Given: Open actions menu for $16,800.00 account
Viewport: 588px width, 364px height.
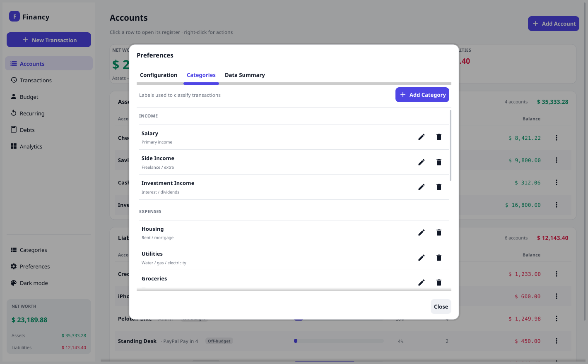Looking at the screenshot, I should tap(557, 205).
